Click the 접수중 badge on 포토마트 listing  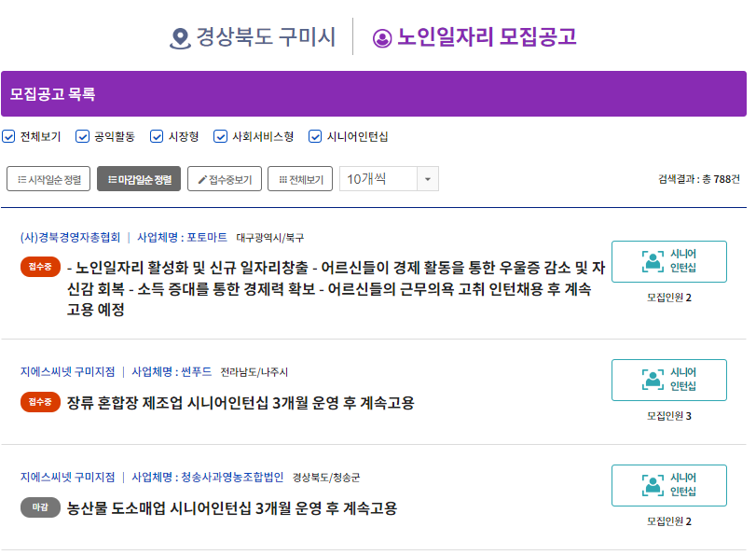click(40, 267)
